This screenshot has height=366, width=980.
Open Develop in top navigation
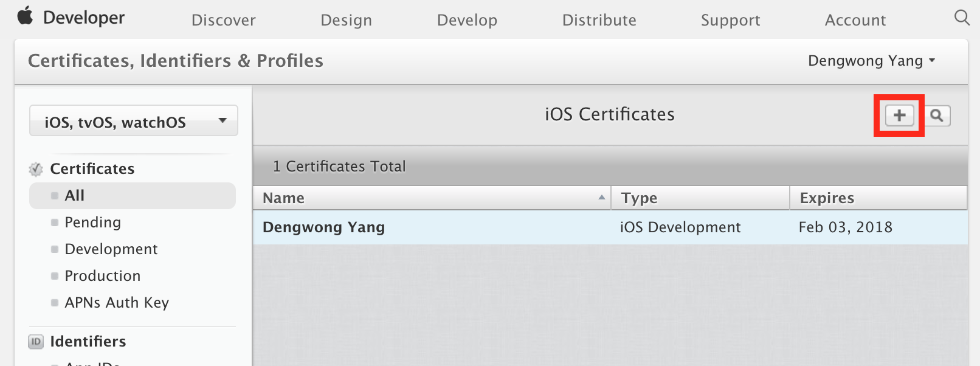coord(467,20)
